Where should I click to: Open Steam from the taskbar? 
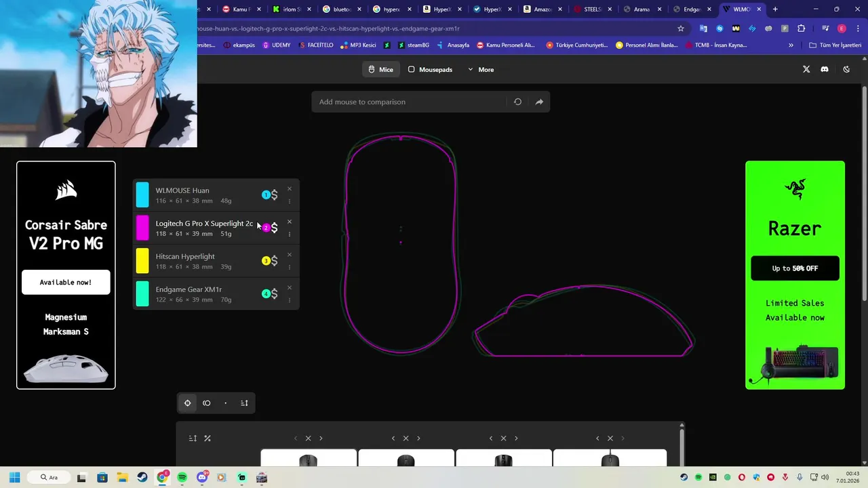click(x=142, y=477)
